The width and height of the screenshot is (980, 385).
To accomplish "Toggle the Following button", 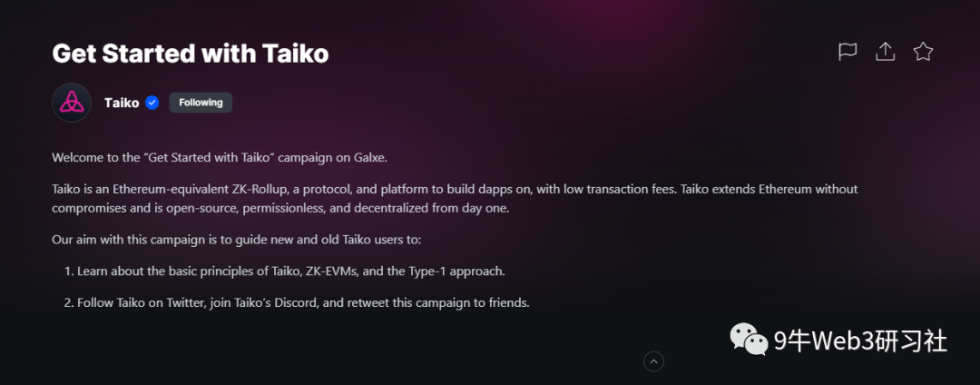I will click(201, 103).
